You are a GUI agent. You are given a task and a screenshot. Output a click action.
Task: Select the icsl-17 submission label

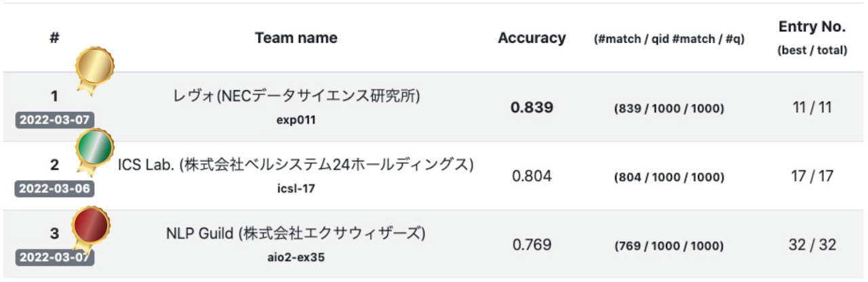click(296, 189)
